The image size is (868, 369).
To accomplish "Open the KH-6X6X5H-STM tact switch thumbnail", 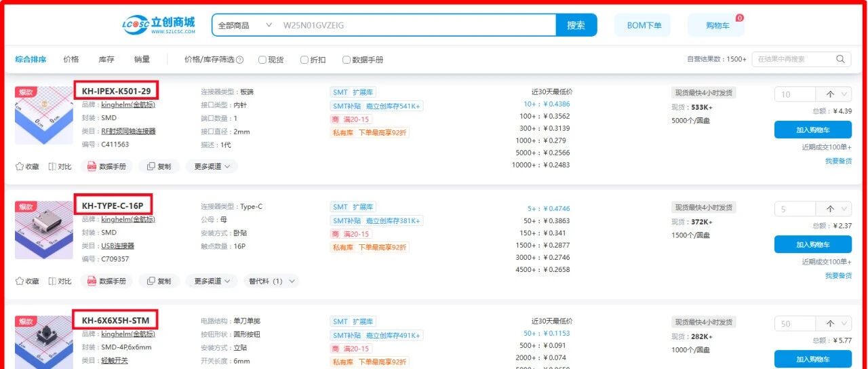I will tap(44, 343).
